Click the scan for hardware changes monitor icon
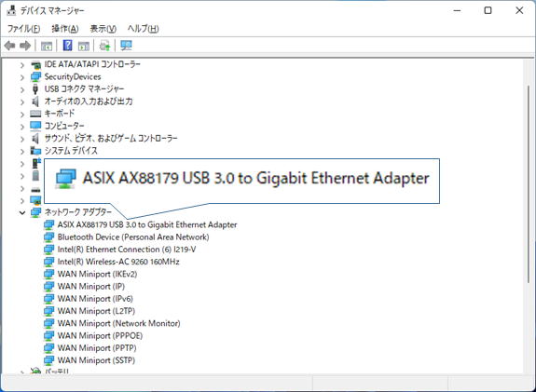The width and height of the screenshot is (536, 392). point(126,46)
